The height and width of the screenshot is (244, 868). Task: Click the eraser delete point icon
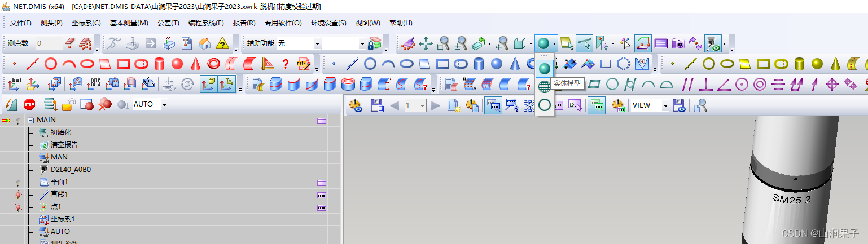(70, 43)
